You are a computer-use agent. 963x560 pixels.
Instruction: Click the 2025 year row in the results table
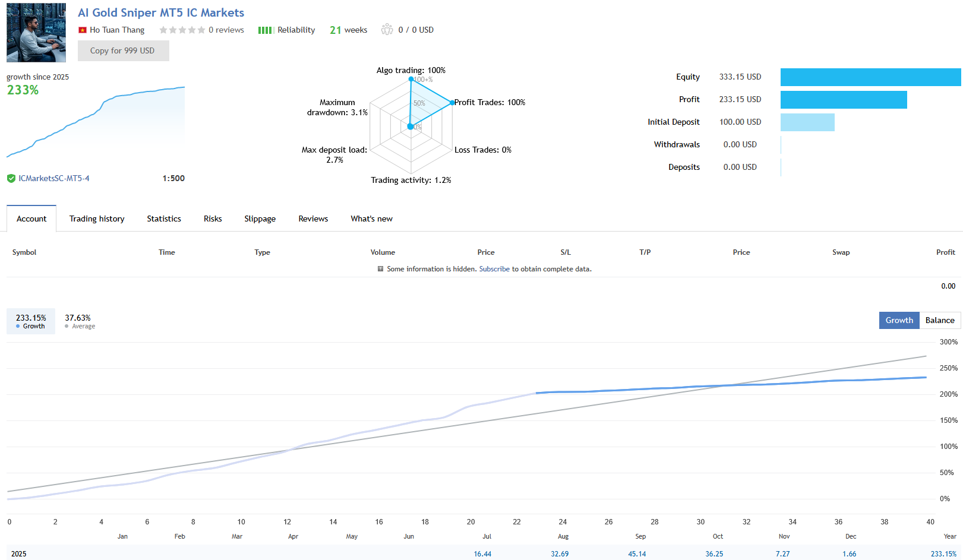19,553
